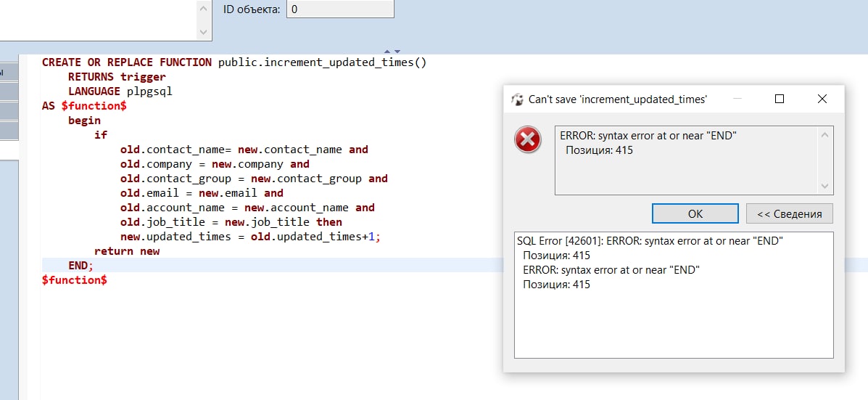The height and width of the screenshot is (400, 868).
Task: Click the old.account_name comparison line
Action: (247, 207)
